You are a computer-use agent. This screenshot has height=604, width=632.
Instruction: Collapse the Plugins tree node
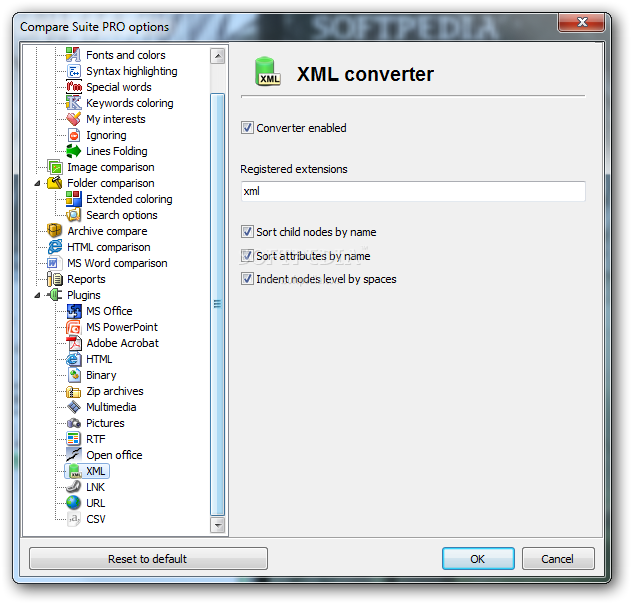[x=37, y=295]
